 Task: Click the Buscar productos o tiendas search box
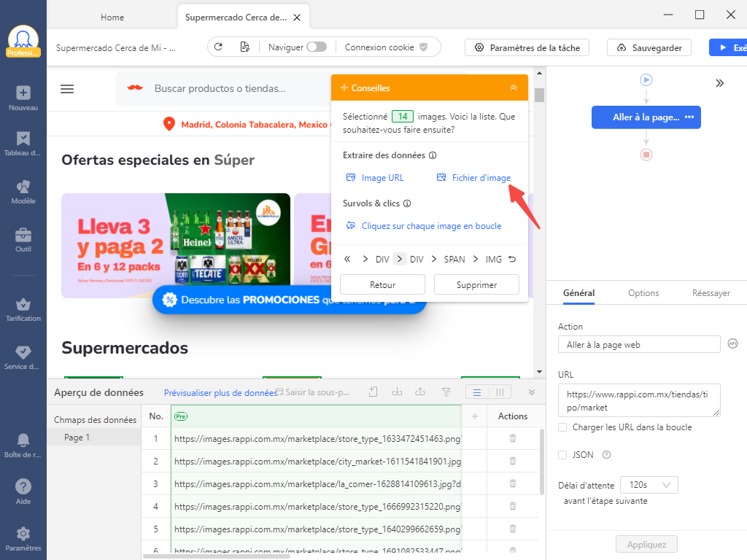[x=224, y=88]
